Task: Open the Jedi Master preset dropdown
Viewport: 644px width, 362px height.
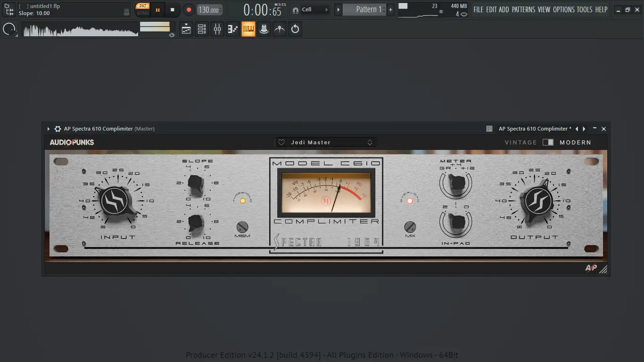Action: (326, 142)
